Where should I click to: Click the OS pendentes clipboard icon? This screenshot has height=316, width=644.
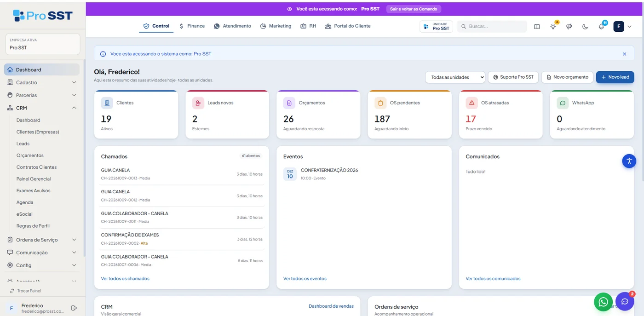(x=380, y=103)
